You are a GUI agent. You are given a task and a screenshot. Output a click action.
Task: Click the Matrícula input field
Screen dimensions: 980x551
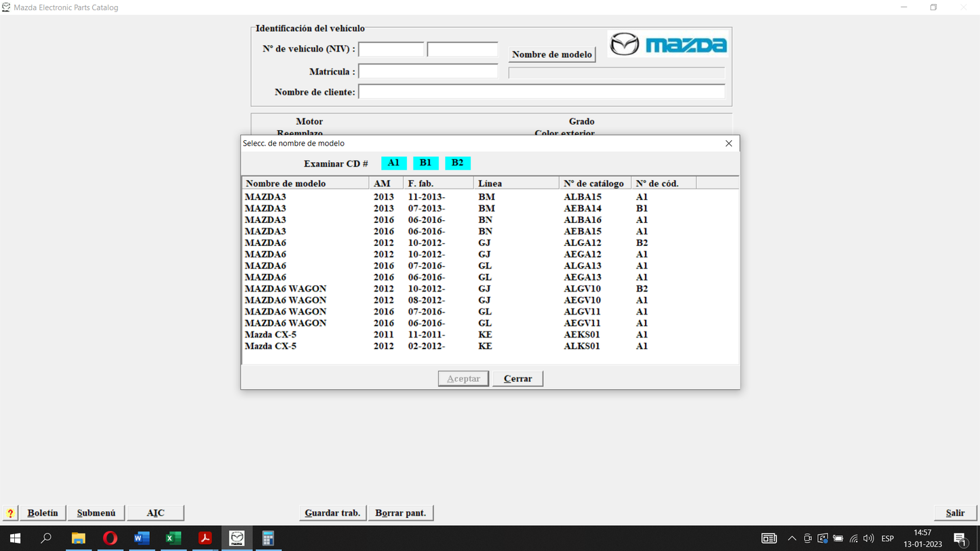point(428,71)
